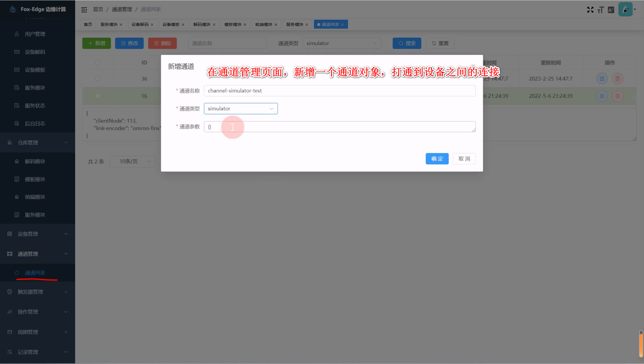Expand the 触发器管理 sidebar group
Screen dimensions: 644x364
coord(38,292)
